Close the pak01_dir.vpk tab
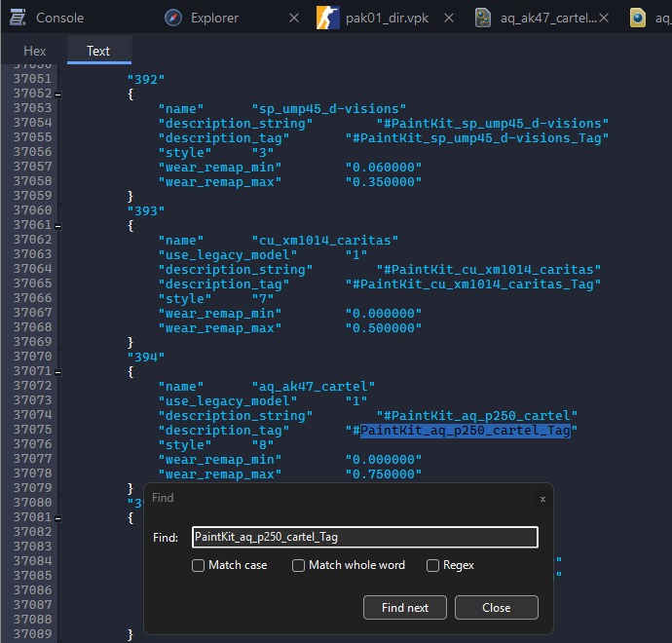 [x=449, y=18]
